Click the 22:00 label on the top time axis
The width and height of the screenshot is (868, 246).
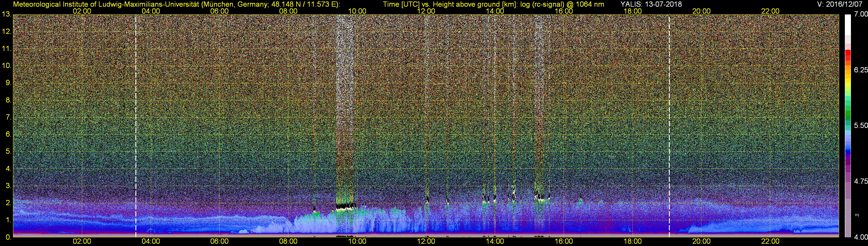[x=770, y=11]
